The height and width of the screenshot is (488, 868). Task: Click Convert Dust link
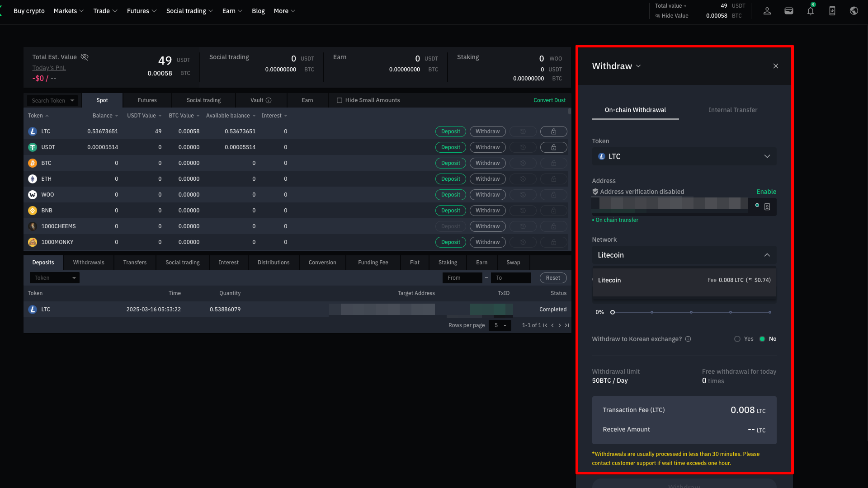(549, 100)
